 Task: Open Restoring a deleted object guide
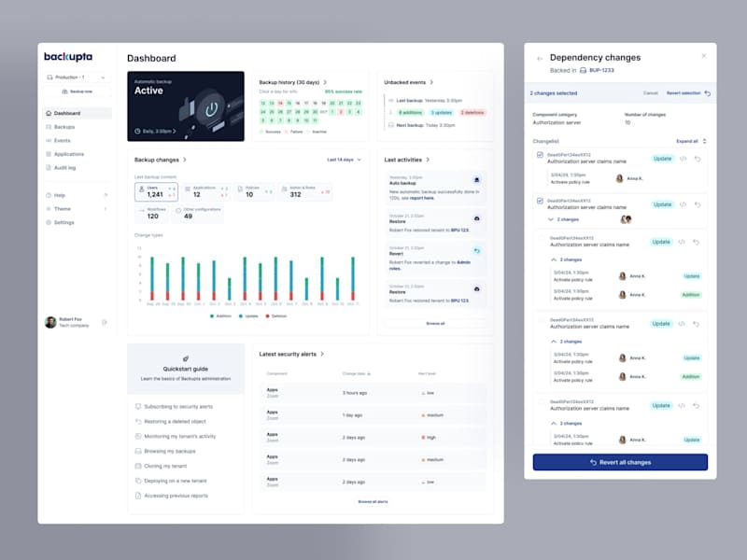point(171,422)
